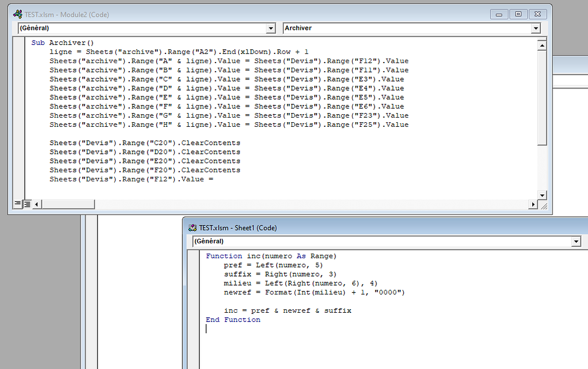The width and height of the screenshot is (588, 369).
Task: Click the down arrow of Module2 vertical scrollbar
Action: pos(542,195)
